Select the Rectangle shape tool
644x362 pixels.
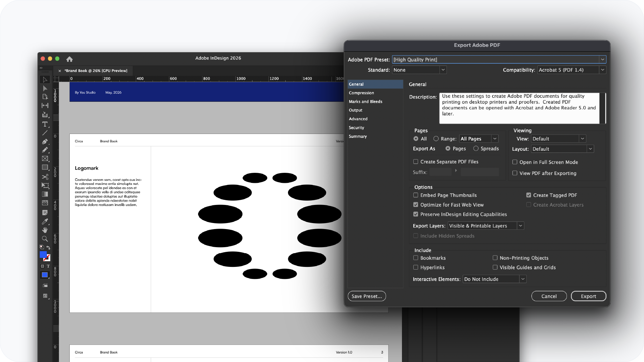[45, 167]
